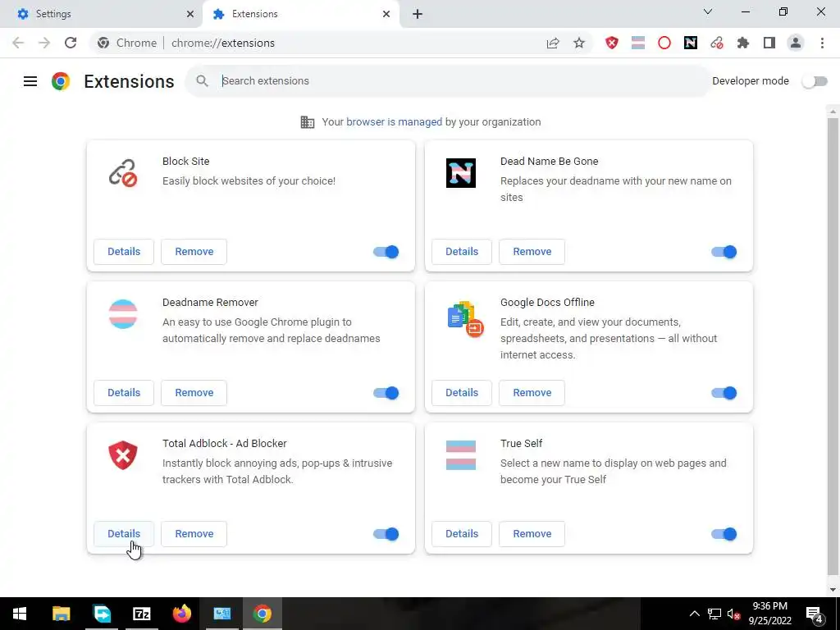Show hidden system tray icons
The height and width of the screenshot is (630, 840).
pos(694,614)
